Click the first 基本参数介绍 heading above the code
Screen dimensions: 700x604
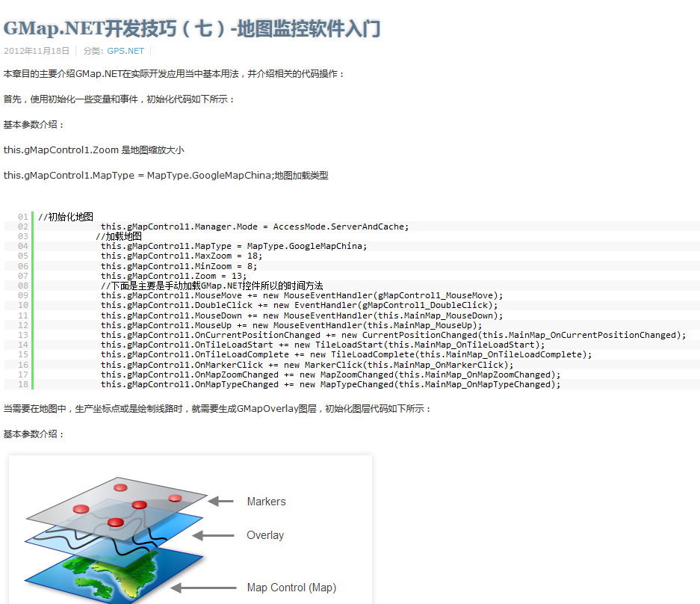[x=34, y=125]
